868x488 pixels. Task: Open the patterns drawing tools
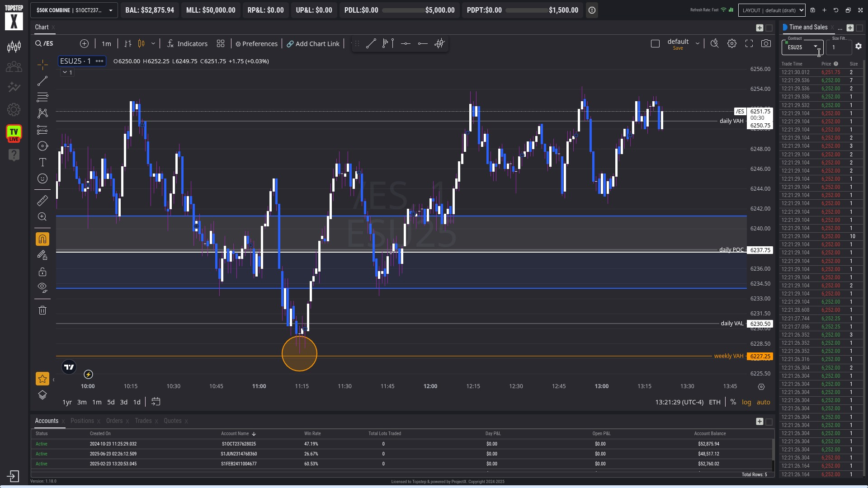pyautogui.click(x=42, y=113)
